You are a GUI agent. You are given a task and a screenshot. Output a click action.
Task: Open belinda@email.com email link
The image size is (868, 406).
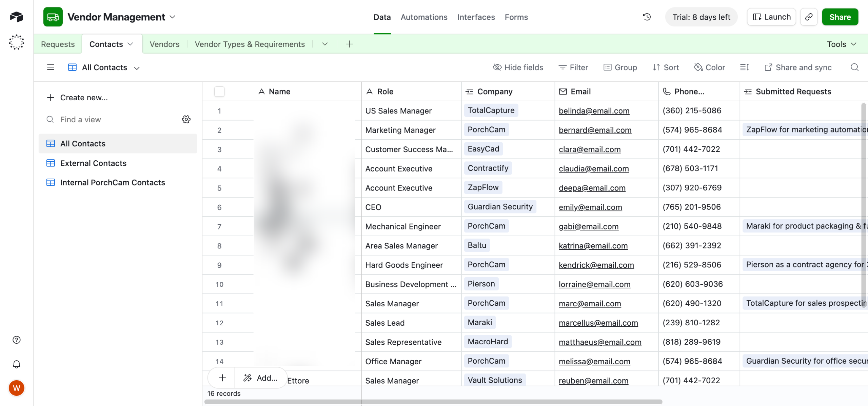point(594,111)
